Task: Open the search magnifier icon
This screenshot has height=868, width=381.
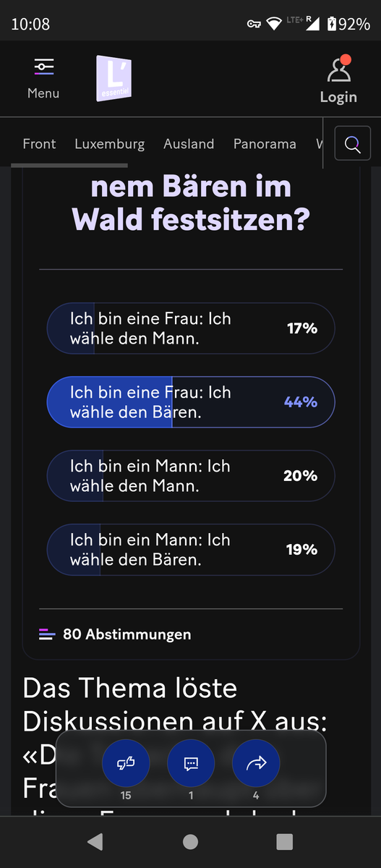Action: pyautogui.click(x=353, y=145)
